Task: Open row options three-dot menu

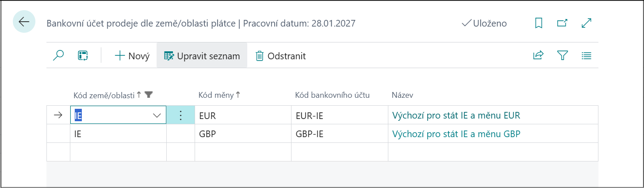Action: [x=180, y=115]
